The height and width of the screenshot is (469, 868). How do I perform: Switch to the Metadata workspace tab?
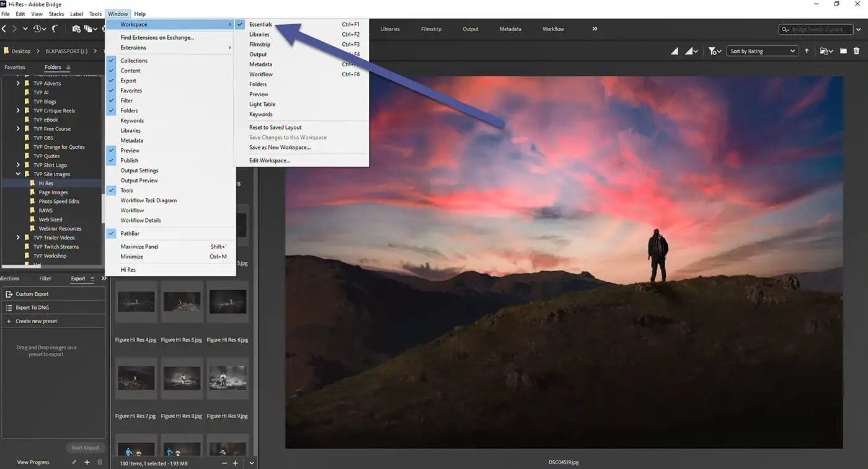(x=510, y=29)
